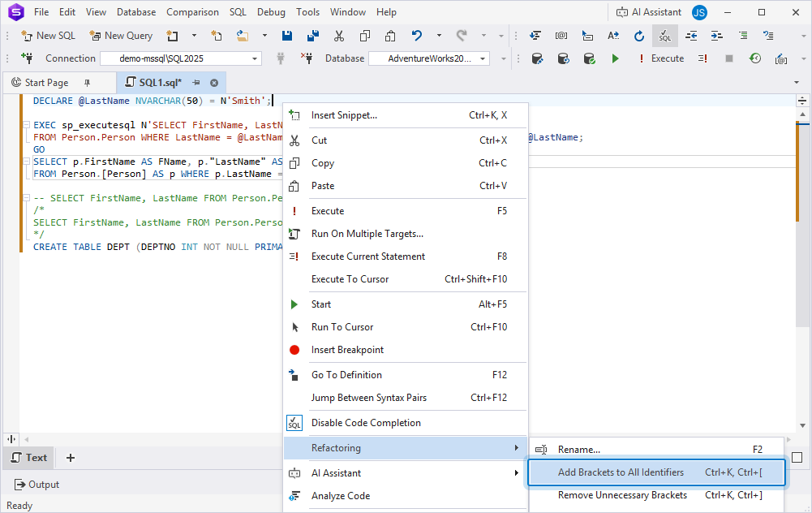Click the green Start Debugging play icon

pyautogui.click(x=615, y=58)
